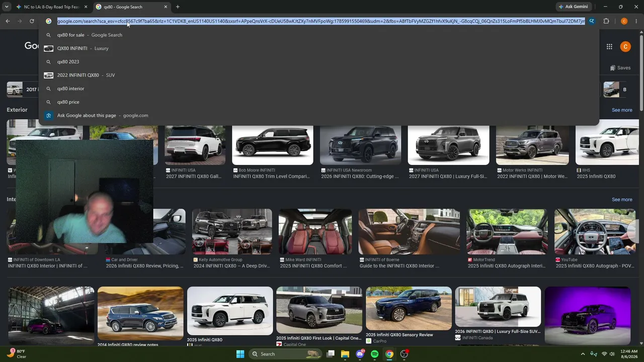644x362 pixels.
Task: Open YouTube QX80 Autograph POV image
Action: pos(595,232)
